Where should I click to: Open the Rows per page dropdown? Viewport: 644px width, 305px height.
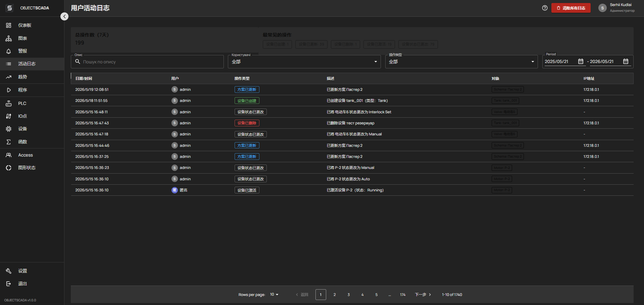pos(274,295)
